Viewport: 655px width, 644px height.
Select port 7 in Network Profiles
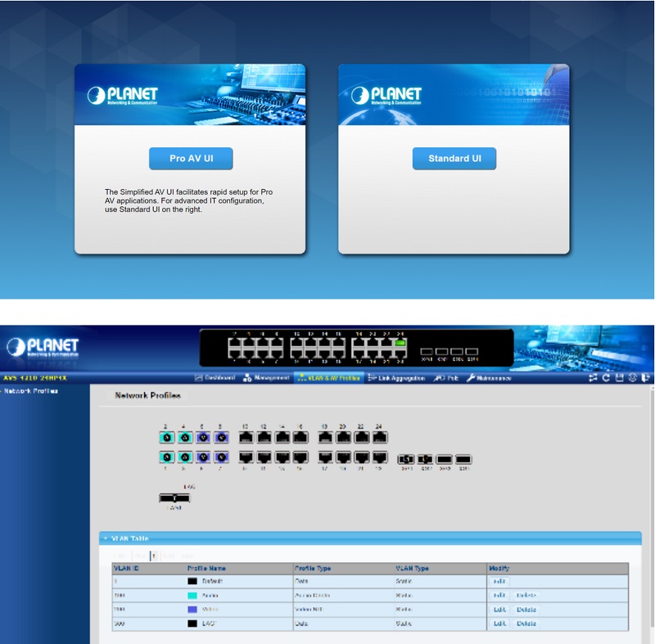point(221,457)
